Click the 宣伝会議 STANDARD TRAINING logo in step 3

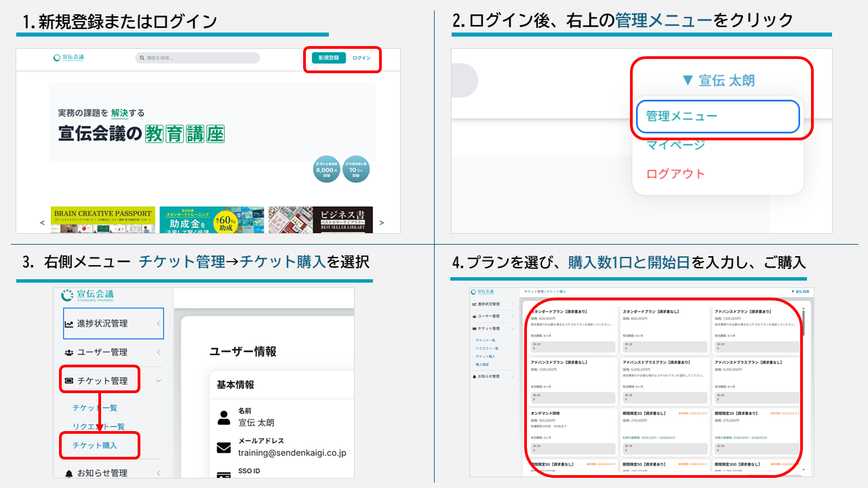[87, 296]
